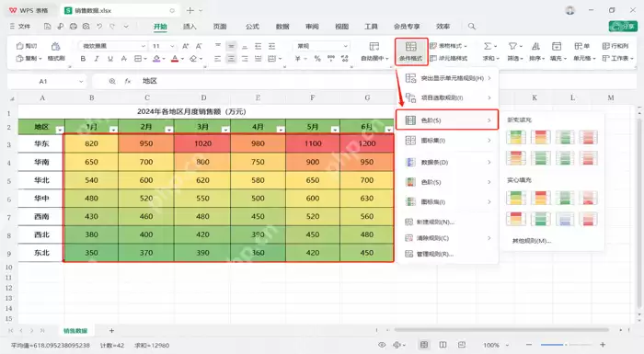Click the Cell Style (单元格样式) icon
The height and width of the screenshot is (354, 644).
pos(433,58)
